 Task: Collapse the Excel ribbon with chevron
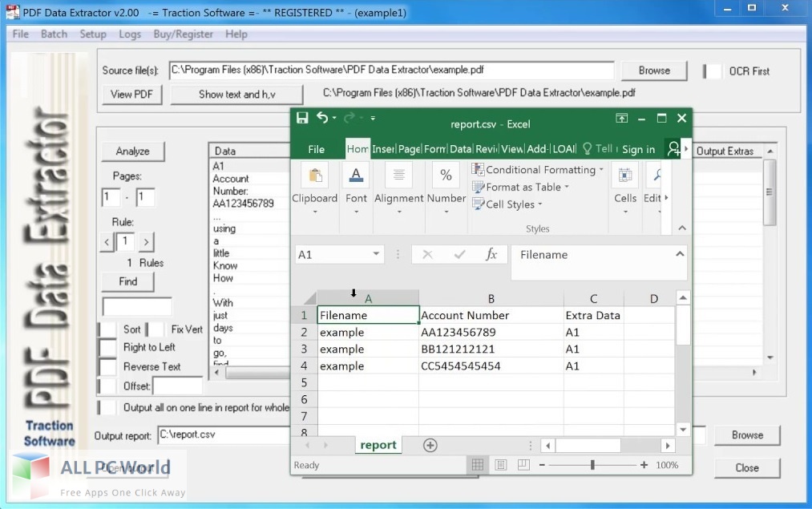682,228
